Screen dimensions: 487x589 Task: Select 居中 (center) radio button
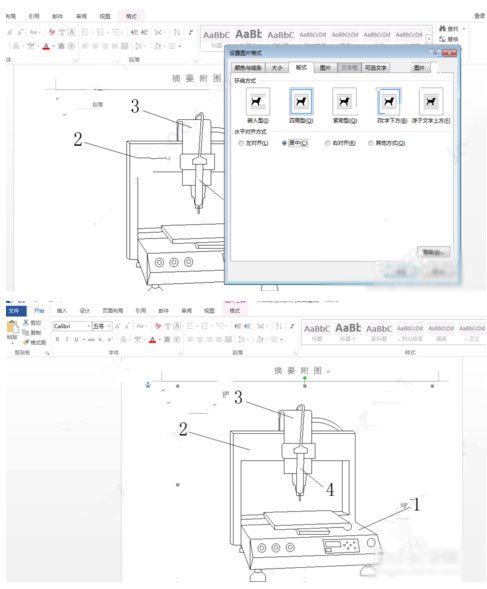(x=284, y=143)
